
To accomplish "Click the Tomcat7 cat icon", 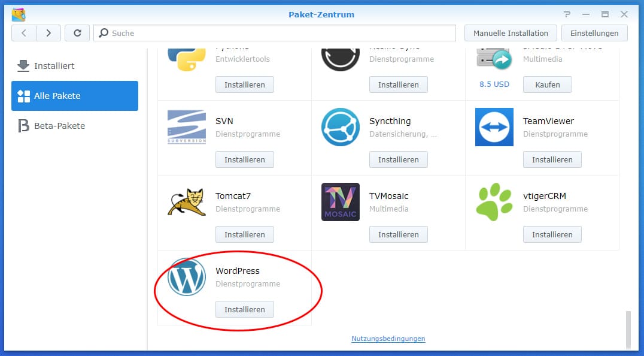I will (x=187, y=202).
